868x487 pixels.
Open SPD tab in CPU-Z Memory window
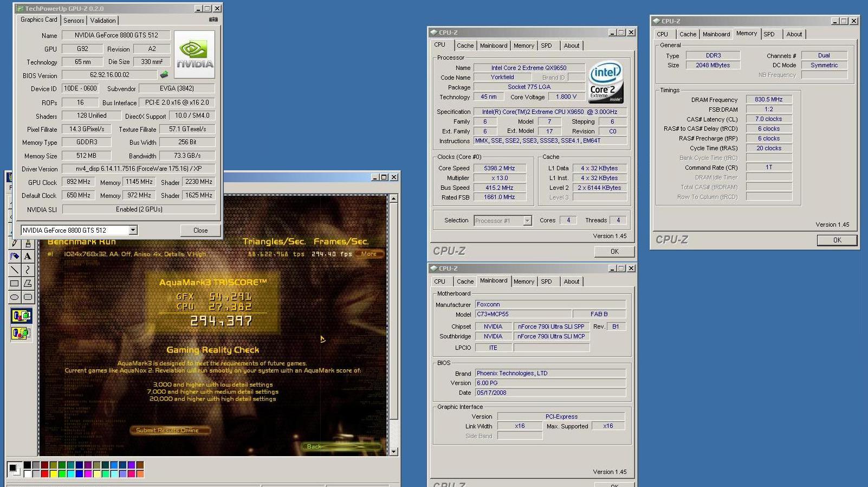pyautogui.click(x=769, y=34)
